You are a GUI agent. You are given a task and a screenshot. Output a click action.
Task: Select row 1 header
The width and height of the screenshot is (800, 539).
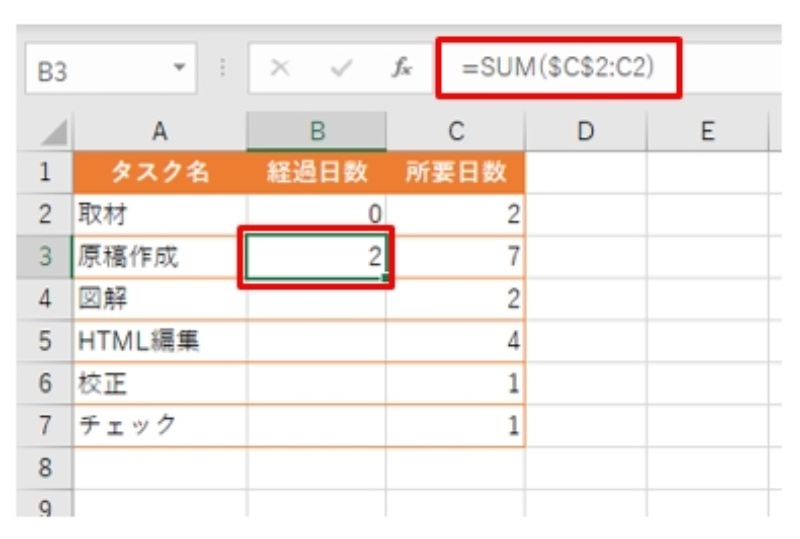[x=44, y=172]
